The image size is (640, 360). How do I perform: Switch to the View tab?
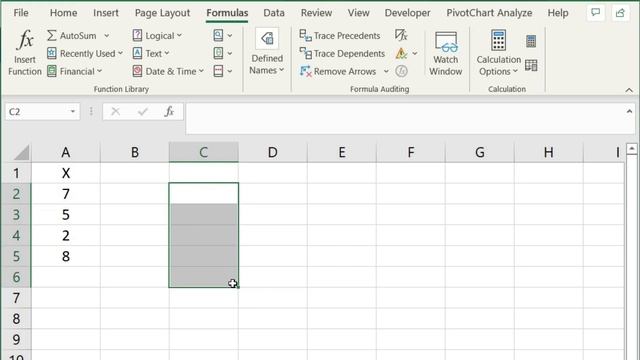pos(359,13)
